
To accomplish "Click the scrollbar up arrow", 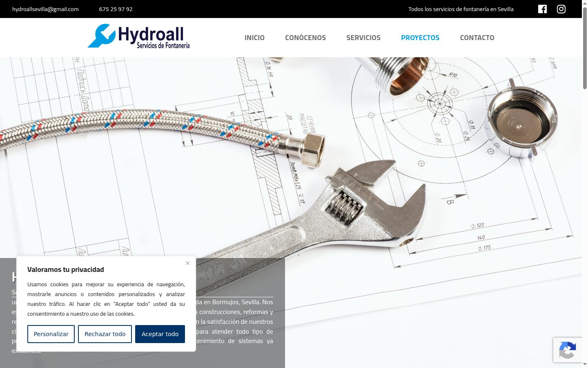I will pos(585,3).
